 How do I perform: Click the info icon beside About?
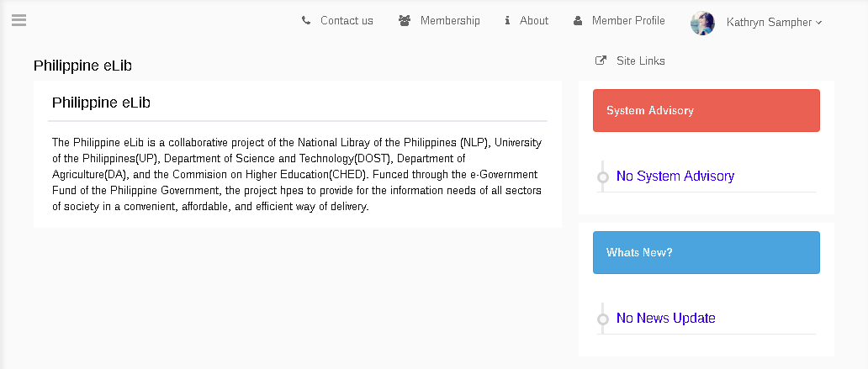[x=507, y=21]
